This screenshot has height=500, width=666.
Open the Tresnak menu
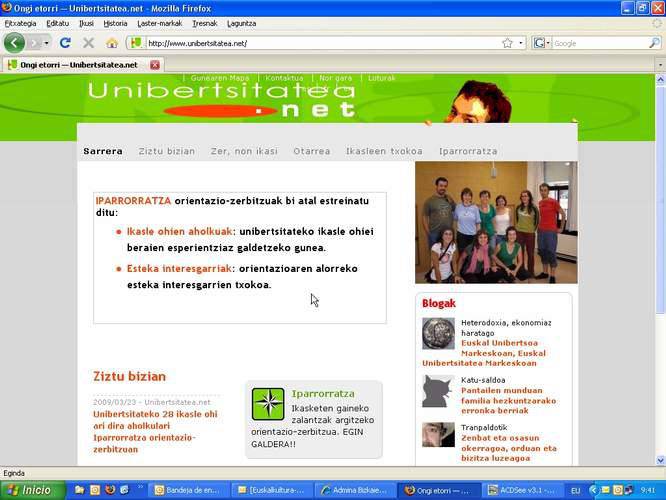(205, 23)
